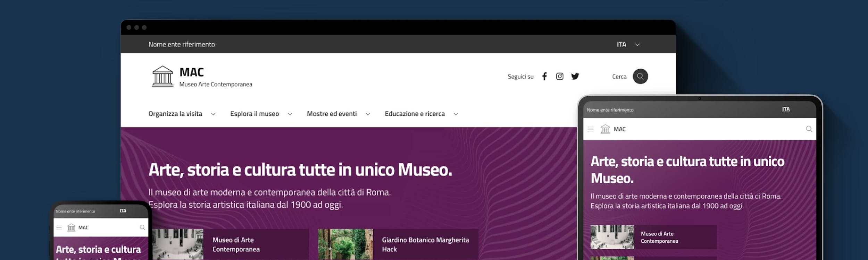Viewport: 868px width, 260px height.
Task: Click the MAC title in the desktop header
Action: (x=192, y=72)
